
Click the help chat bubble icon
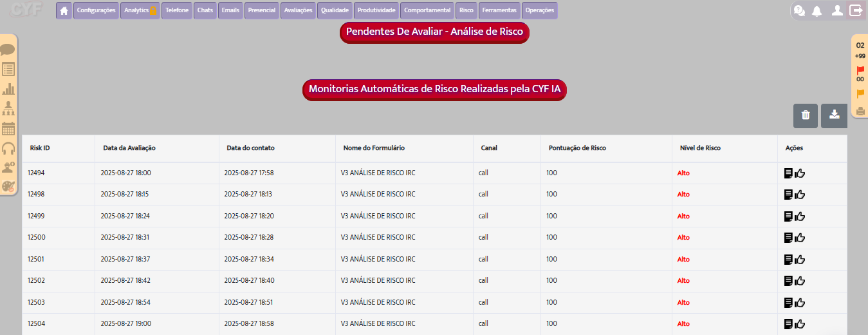click(x=799, y=10)
